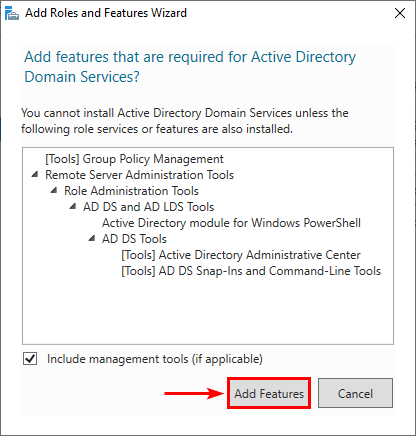Collapse Remote Server Administration Tools node

pos(35,174)
